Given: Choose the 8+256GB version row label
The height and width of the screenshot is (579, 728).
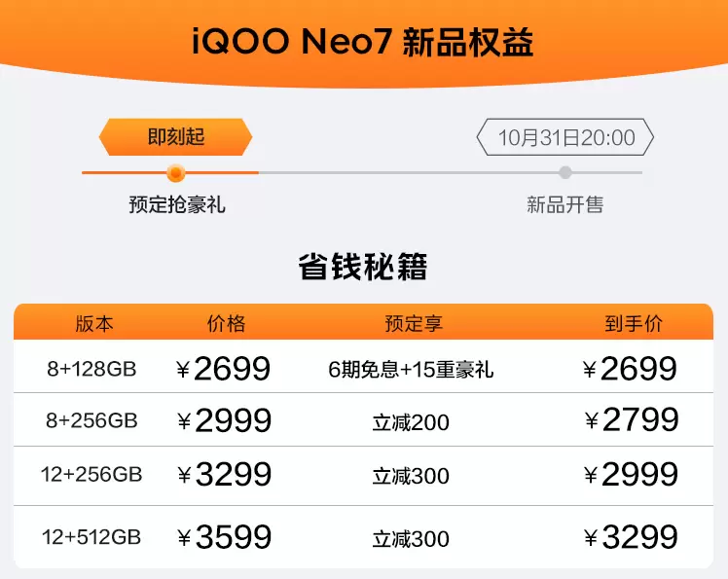Looking at the screenshot, I should click(91, 421).
